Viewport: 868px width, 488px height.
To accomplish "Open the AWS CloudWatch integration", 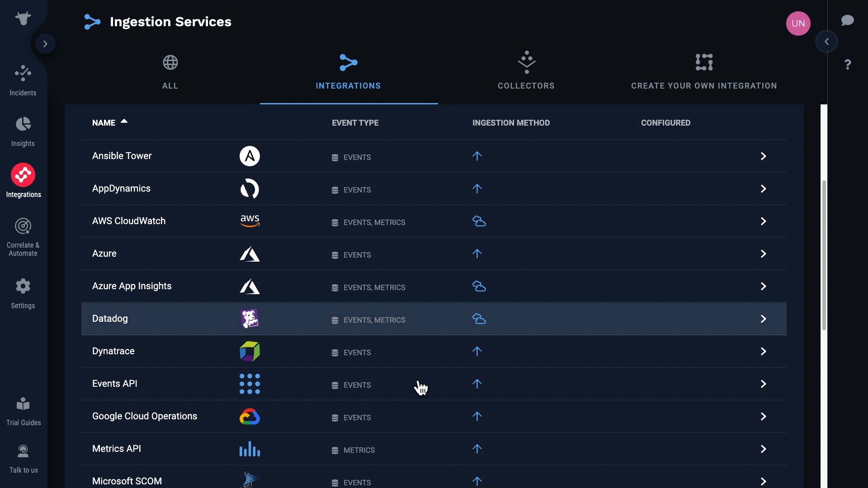I will tap(129, 221).
